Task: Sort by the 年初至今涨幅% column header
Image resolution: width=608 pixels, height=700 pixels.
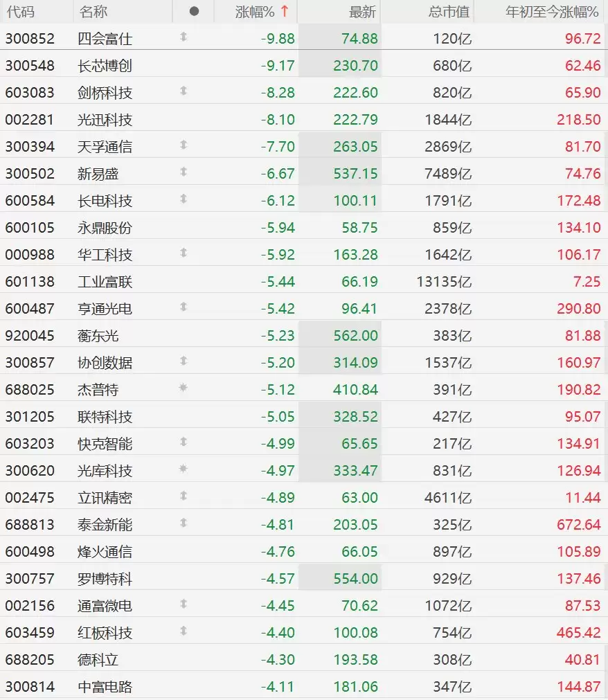Action: [x=552, y=12]
